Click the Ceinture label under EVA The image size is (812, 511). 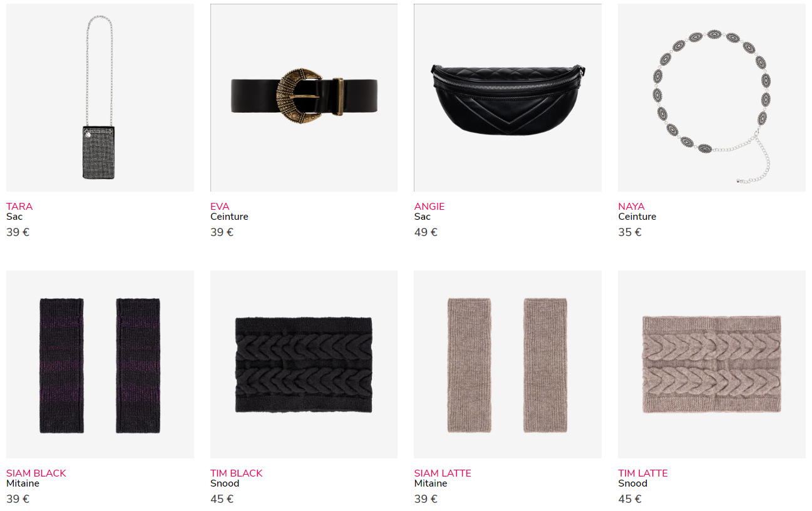(229, 217)
